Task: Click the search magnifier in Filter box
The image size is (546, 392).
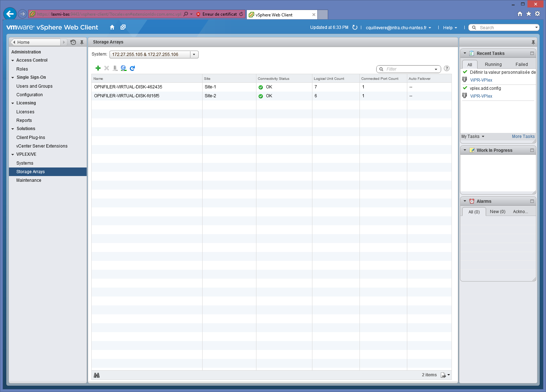Action: pos(381,69)
